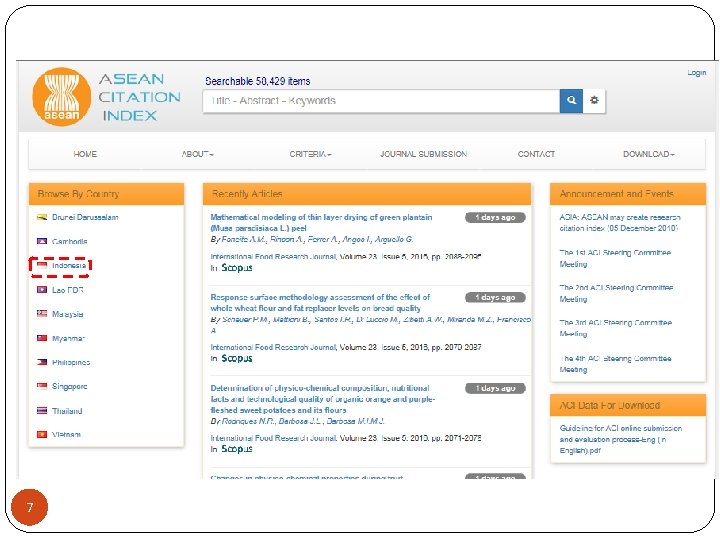
Task: Click the Recently Articles panel header
Action: point(367,194)
